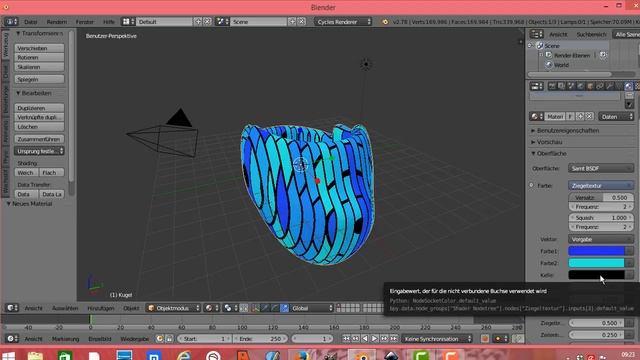Open the Material properties tab icon
640x360 pixels.
coord(629,86)
